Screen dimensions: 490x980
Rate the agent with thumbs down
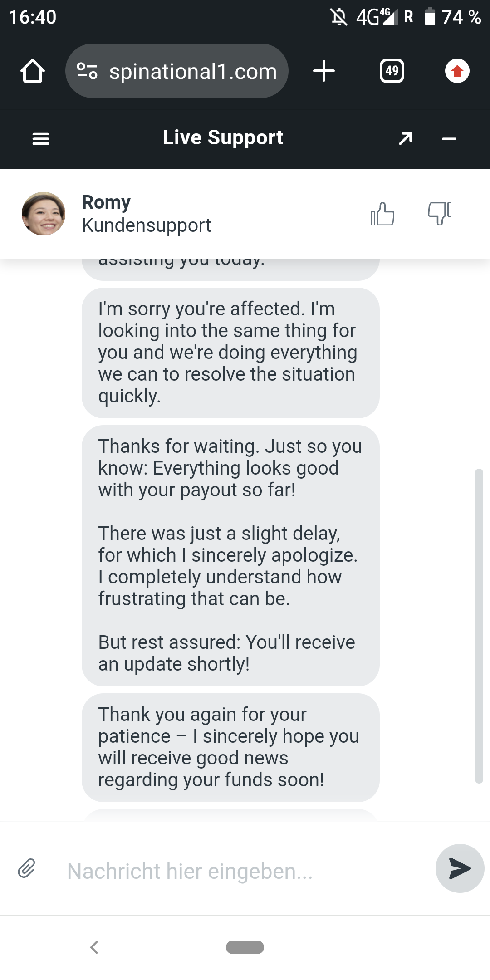[x=440, y=213]
